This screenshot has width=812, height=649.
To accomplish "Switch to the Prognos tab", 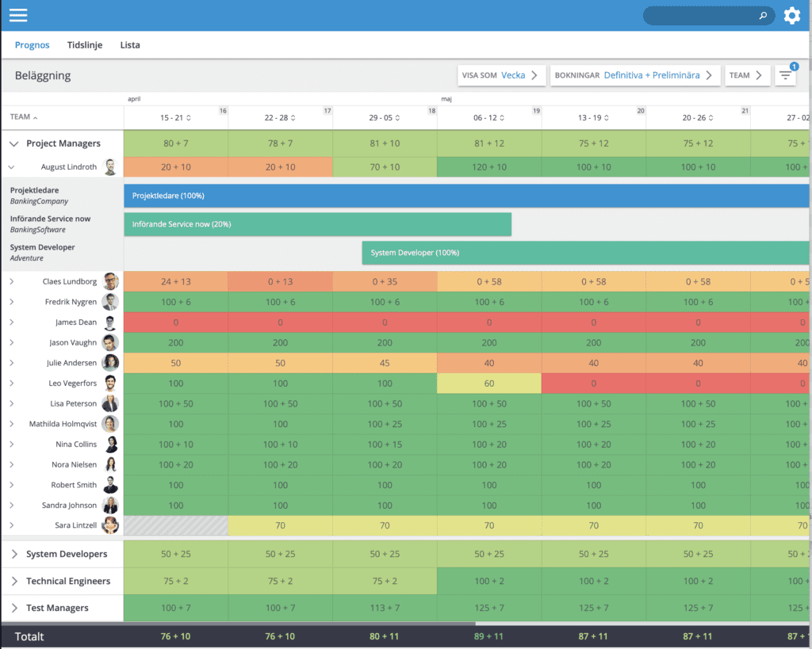I will pos(32,45).
